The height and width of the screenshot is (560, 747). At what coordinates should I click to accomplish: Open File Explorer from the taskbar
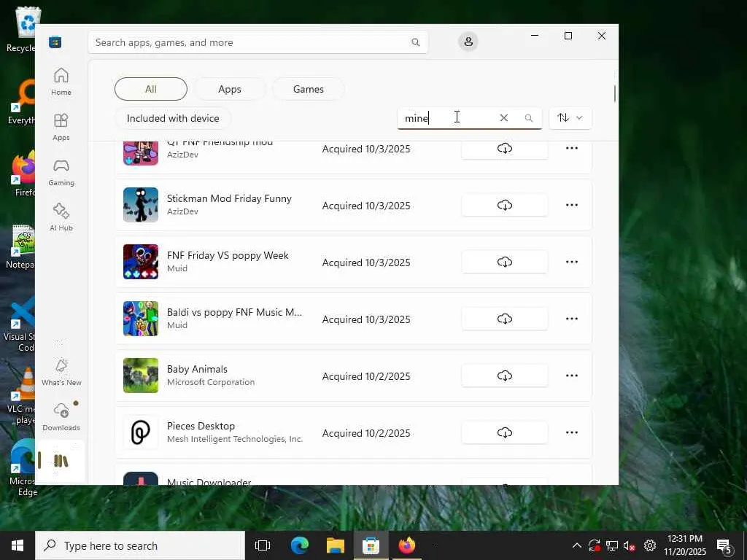coord(336,545)
